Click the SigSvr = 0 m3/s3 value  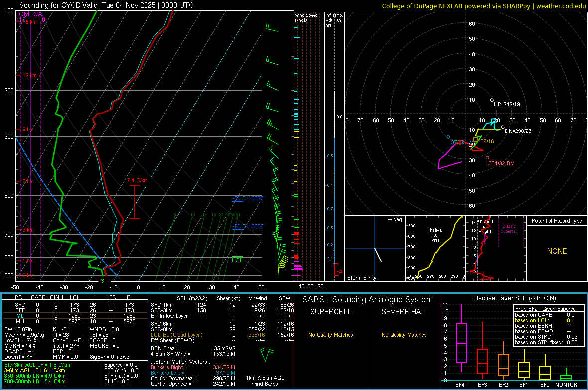[110, 357]
